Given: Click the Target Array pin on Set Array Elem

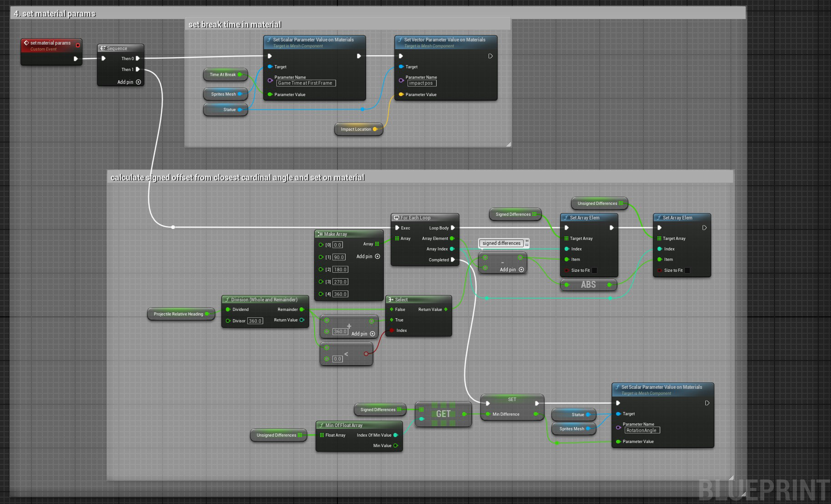Looking at the screenshot, I should pyautogui.click(x=566, y=238).
